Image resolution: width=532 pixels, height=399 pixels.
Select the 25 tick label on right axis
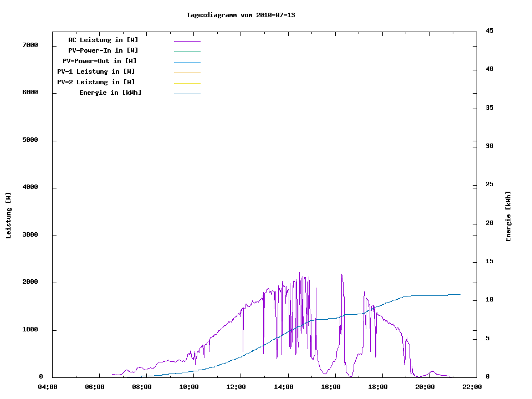click(x=489, y=185)
